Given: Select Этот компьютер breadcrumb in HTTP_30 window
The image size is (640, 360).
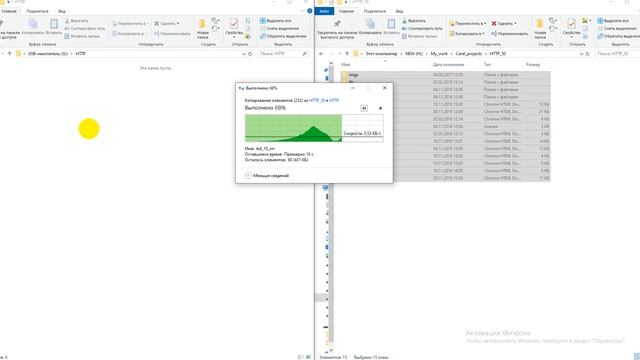Looking at the screenshot, I should pyautogui.click(x=381, y=53).
